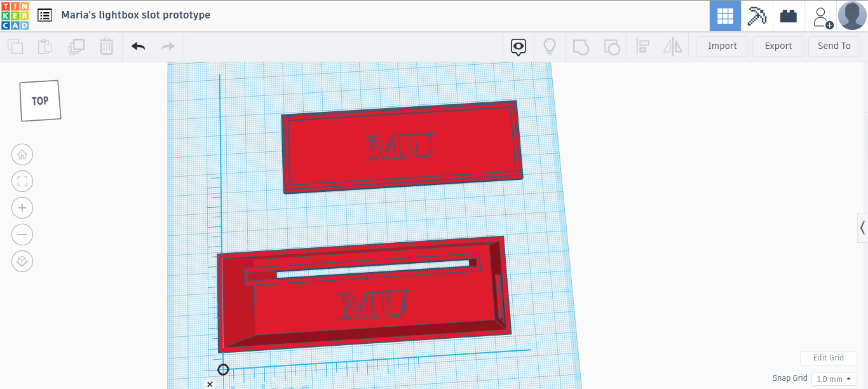
Task: Click the Duplicate and repeat icon
Action: (x=76, y=46)
